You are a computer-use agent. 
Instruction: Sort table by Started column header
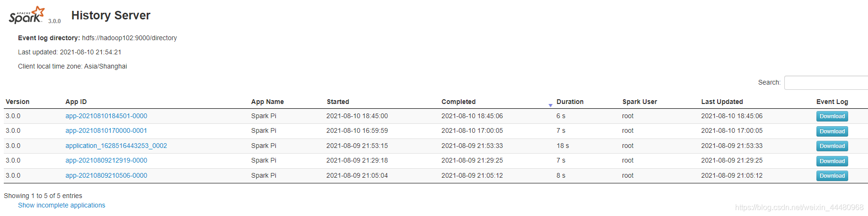338,102
